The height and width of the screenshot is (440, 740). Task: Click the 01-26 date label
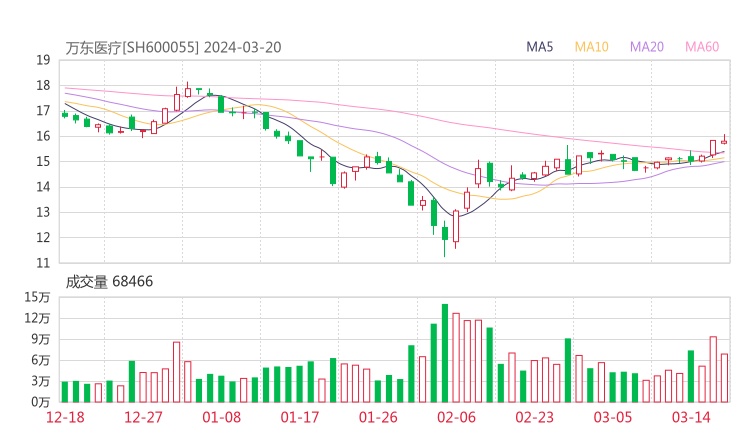pos(378,417)
